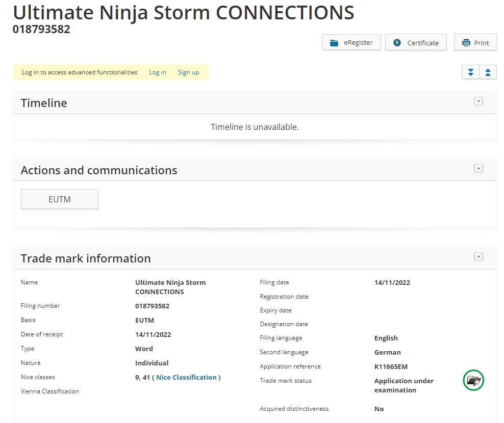504x423 pixels.
Task: Collapse all sections with double-up arrows
Action: (488, 72)
